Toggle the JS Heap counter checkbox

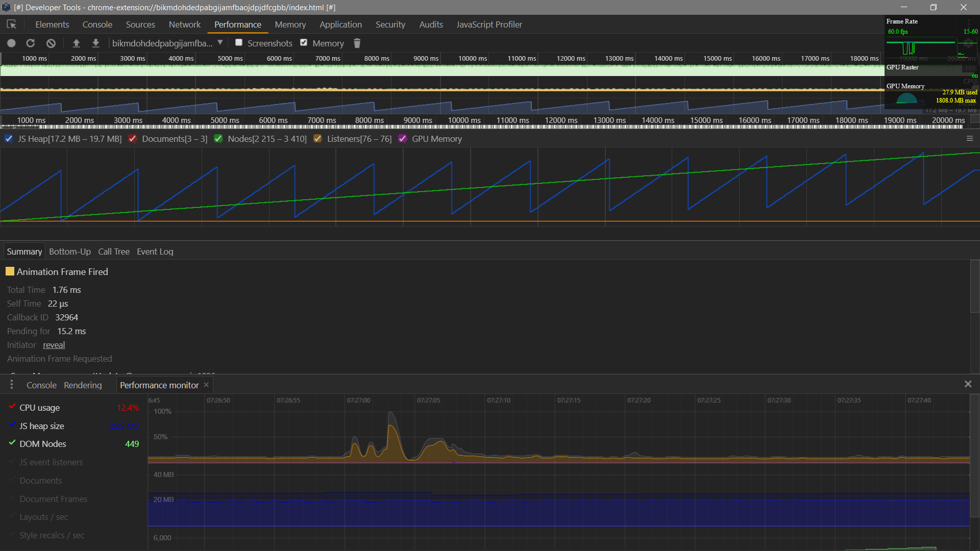click(9, 139)
